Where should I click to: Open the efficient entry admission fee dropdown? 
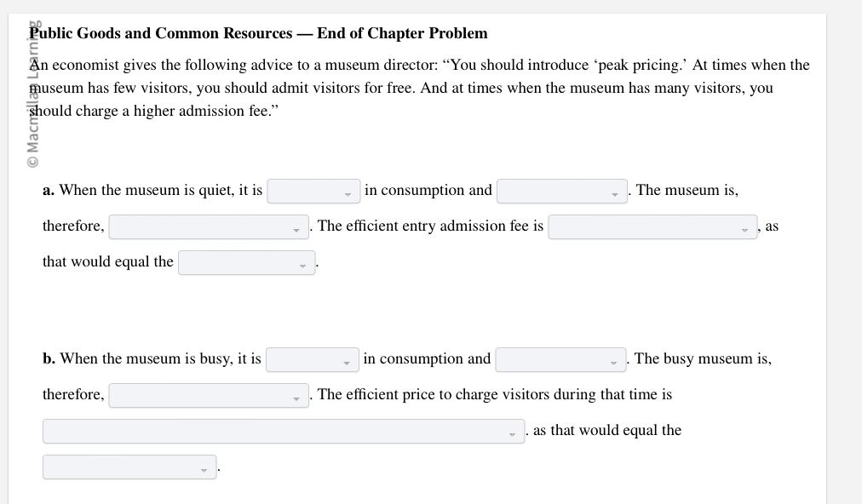pyautogui.click(x=652, y=226)
